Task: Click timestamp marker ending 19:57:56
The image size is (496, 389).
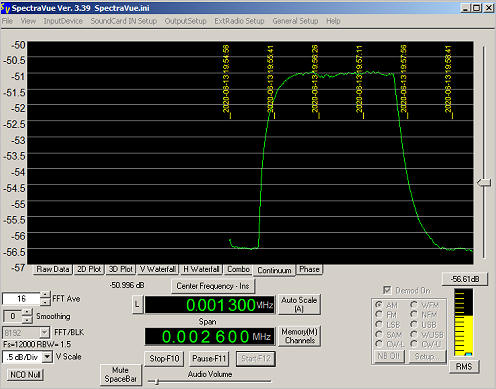Action: click(x=403, y=79)
